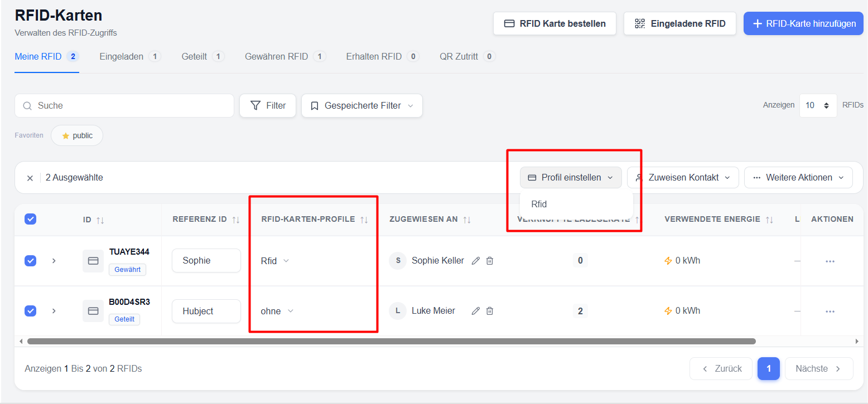The width and height of the screenshot is (868, 404).
Task: Switch to the Gewähren RFID tab
Action: (x=286, y=56)
